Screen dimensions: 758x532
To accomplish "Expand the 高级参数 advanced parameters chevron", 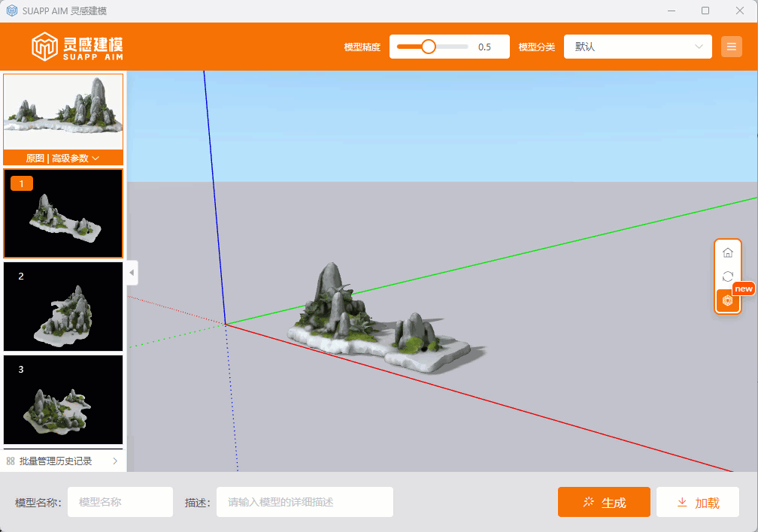I will coord(96,159).
